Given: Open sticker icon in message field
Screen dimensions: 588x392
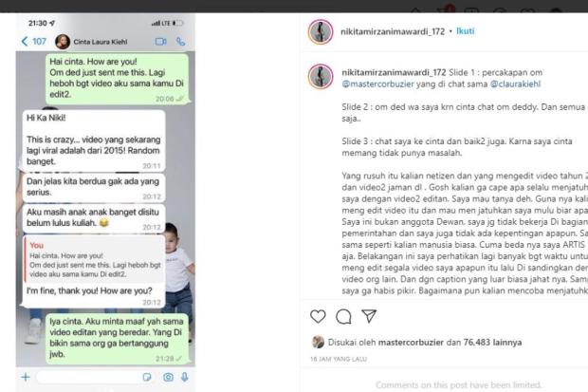Looking at the screenshot, I should tap(147, 377).
